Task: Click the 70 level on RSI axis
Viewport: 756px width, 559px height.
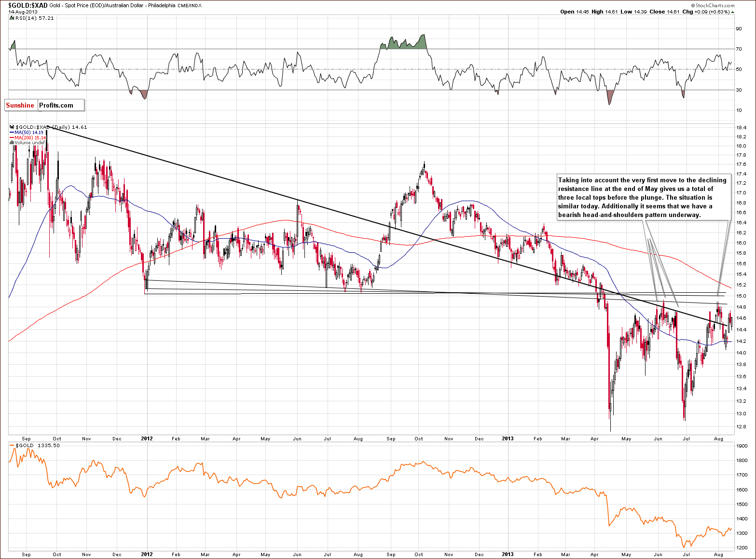Action: tap(739, 49)
